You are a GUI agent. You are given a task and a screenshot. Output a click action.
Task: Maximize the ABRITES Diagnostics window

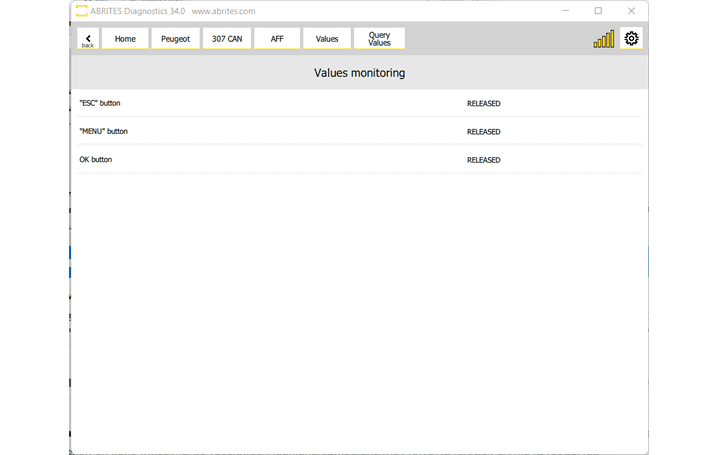[x=598, y=11]
